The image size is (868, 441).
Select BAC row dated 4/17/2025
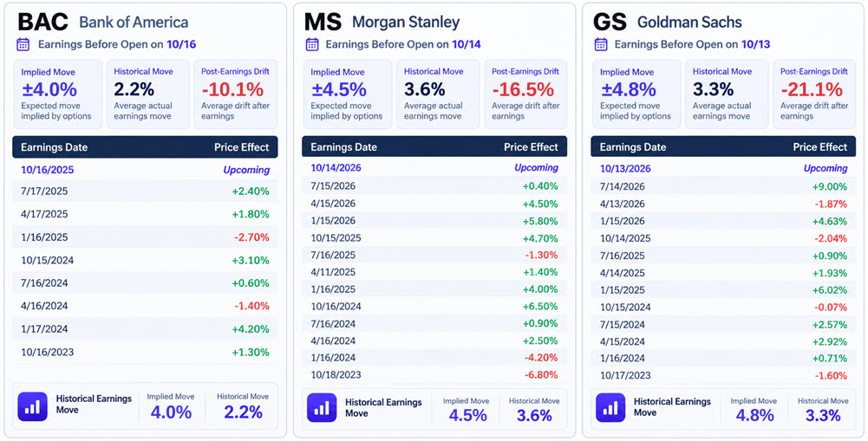click(145, 214)
